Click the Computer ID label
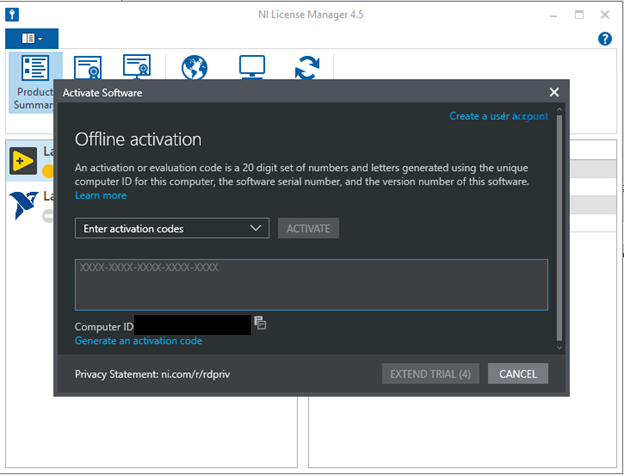624x475 pixels. coord(104,327)
